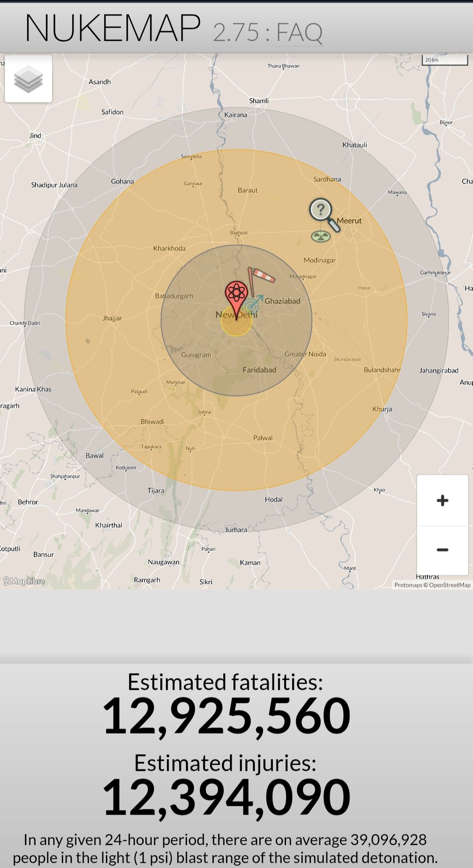The height and width of the screenshot is (868, 473).
Task: Click the NUKEMAP title
Action: click(x=113, y=28)
